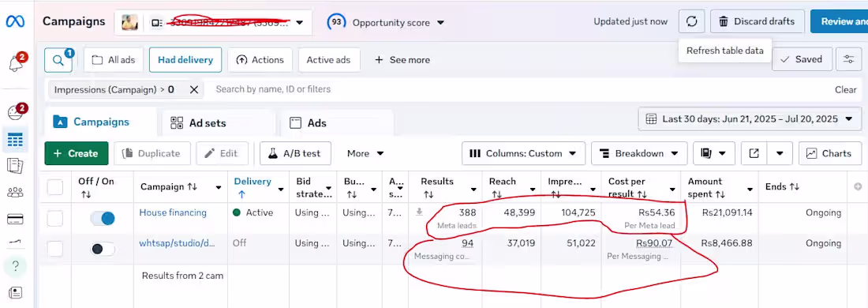Toggle whtsap/studio campaign on
Image resolution: width=868 pixels, height=308 pixels.
103,249
